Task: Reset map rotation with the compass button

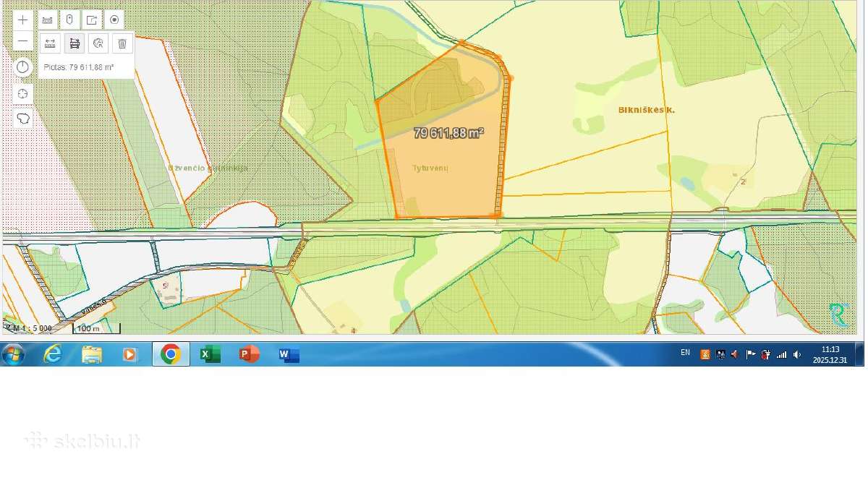Action: click(23, 67)
